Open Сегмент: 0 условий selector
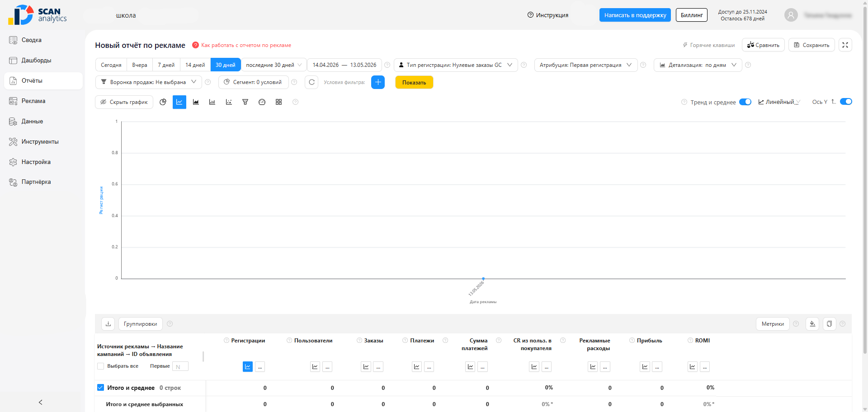868x412 pixels. point(254,82)
